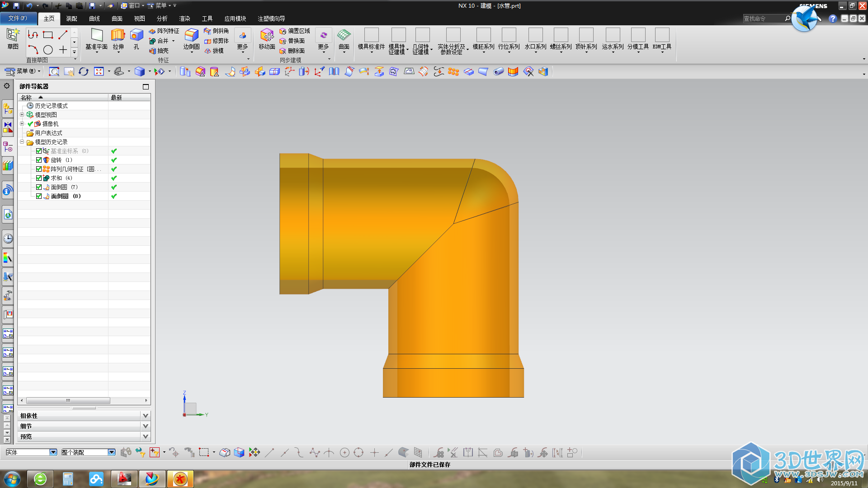Click the green browser taskbar icon
The height and width of the screenshot is (488, 868).
[x=40, y=479]
